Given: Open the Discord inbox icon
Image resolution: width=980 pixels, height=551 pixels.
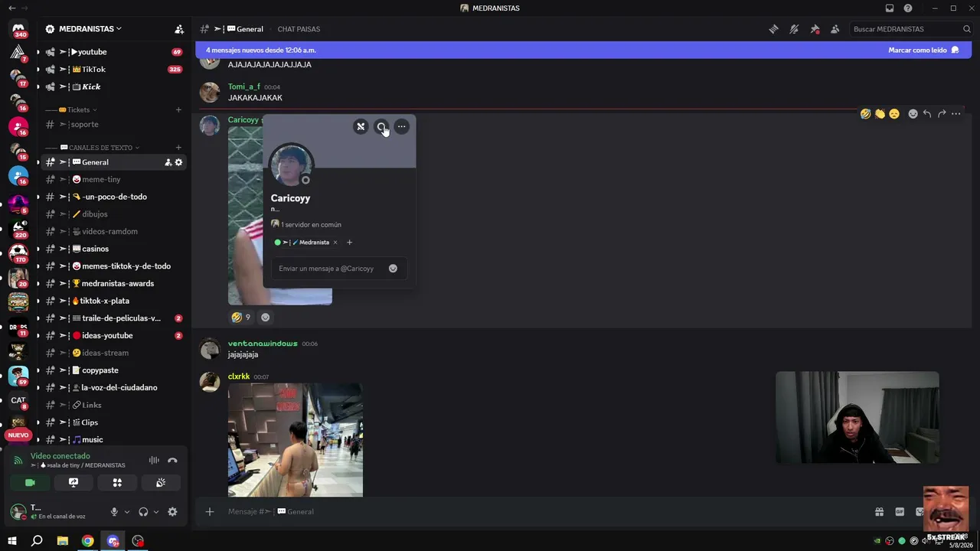Looking at the screenshot, I should [x=889, y=8].
